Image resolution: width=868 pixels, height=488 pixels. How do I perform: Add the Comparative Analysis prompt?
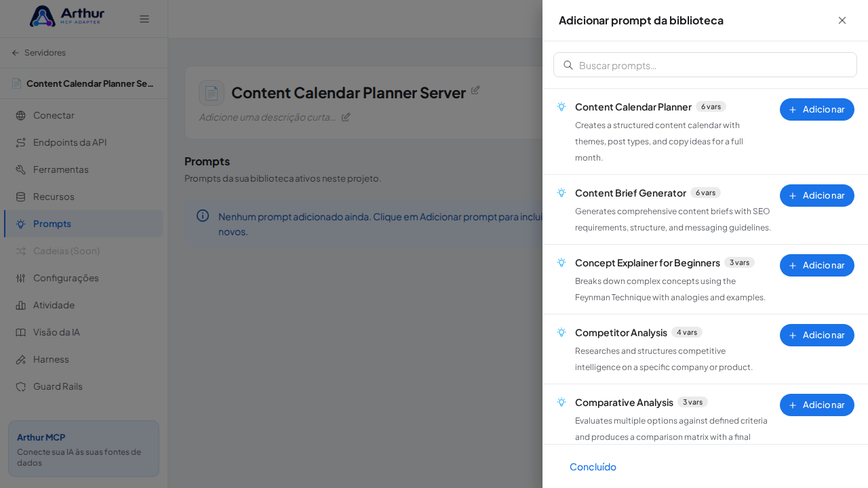(x=817, y=405)
